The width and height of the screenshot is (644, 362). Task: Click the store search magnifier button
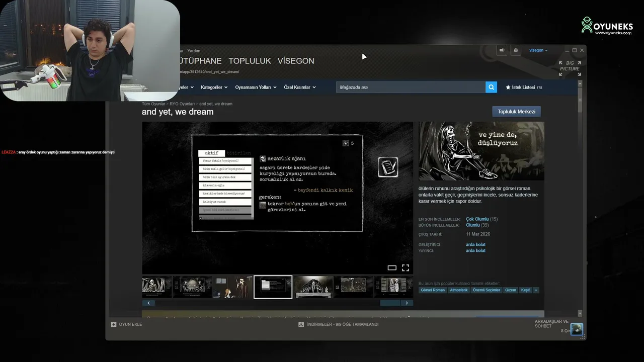(x=491, y=87)
